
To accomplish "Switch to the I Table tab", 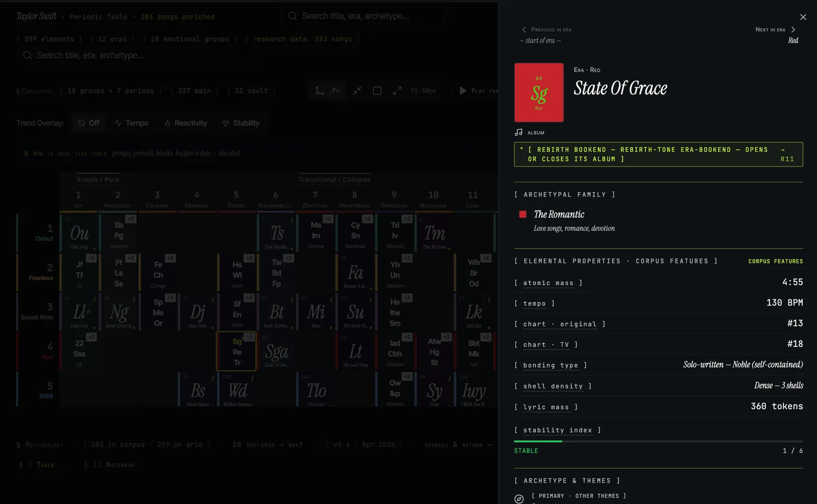I will click(36, 465).
